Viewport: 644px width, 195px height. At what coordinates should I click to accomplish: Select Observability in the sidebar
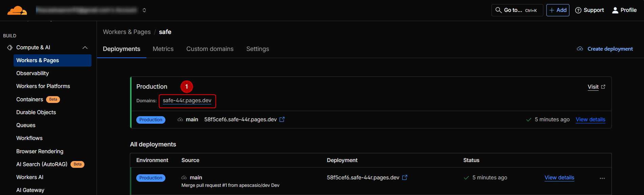33,73
